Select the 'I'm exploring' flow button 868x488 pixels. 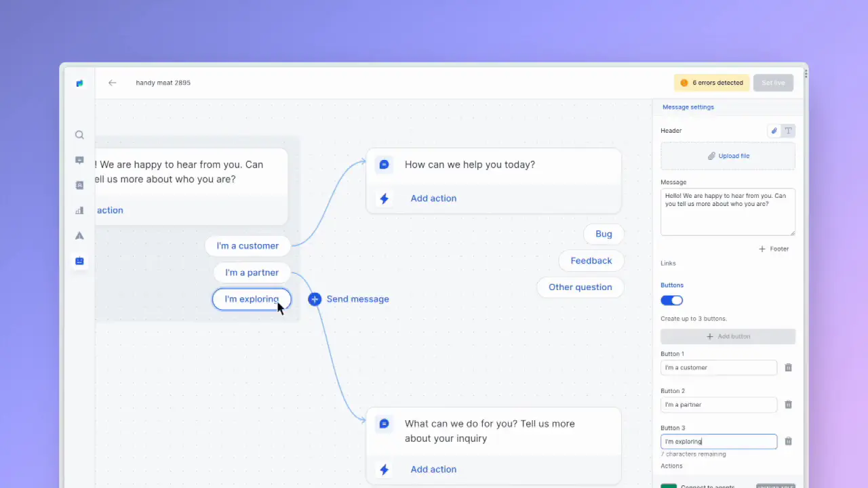click(252, 299)
